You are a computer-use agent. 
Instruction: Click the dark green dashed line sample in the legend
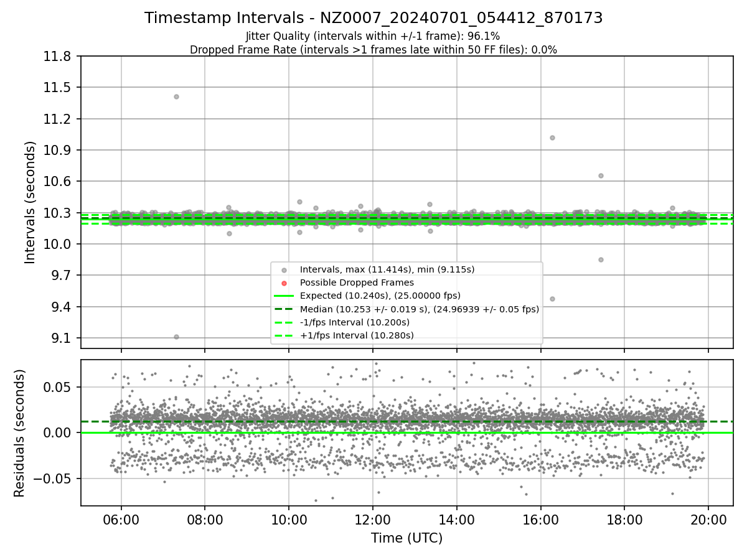pyautogui.click(x=284, y=309)
